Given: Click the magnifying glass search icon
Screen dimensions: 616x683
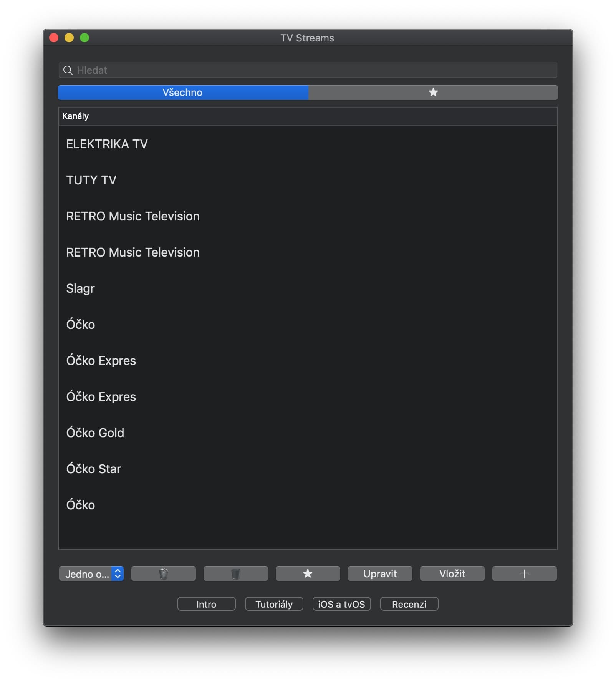Looking at the screenshot, I should click(68, 70).
